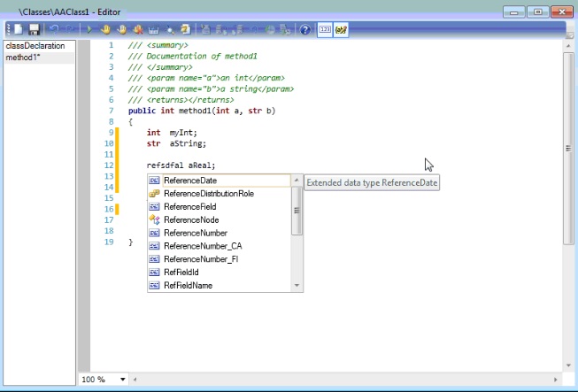Click the last grayed version control icon
This screenshot has width=578, height=392.
pos(285,29)
